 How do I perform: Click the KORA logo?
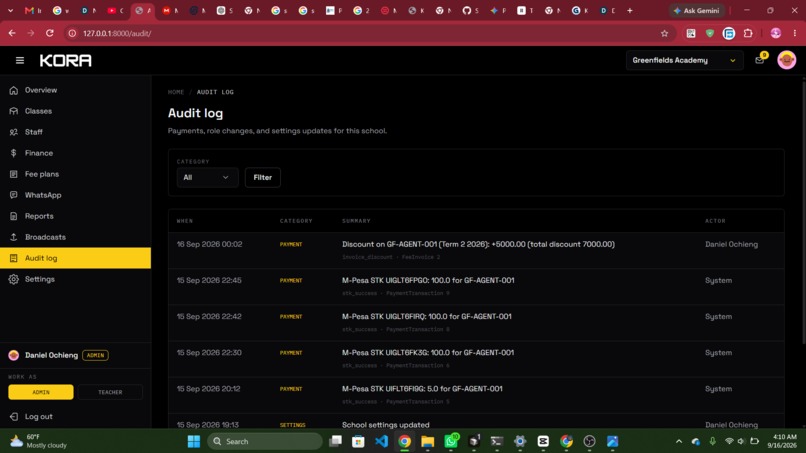[x=66, y=61]
